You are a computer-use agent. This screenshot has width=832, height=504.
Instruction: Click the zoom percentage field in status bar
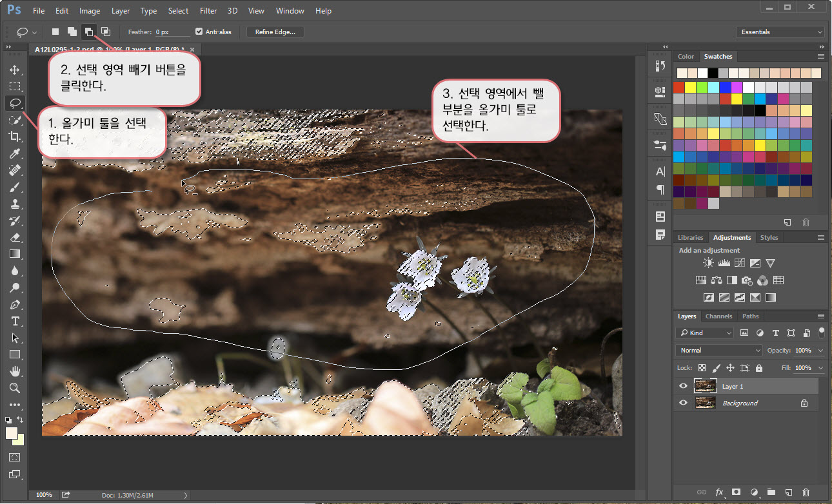(44, 494)
